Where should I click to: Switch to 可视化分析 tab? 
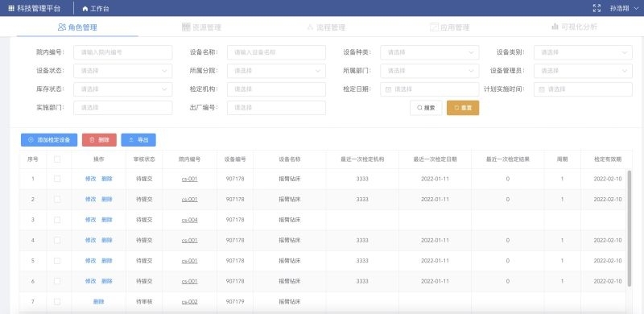tap(574, 27)
